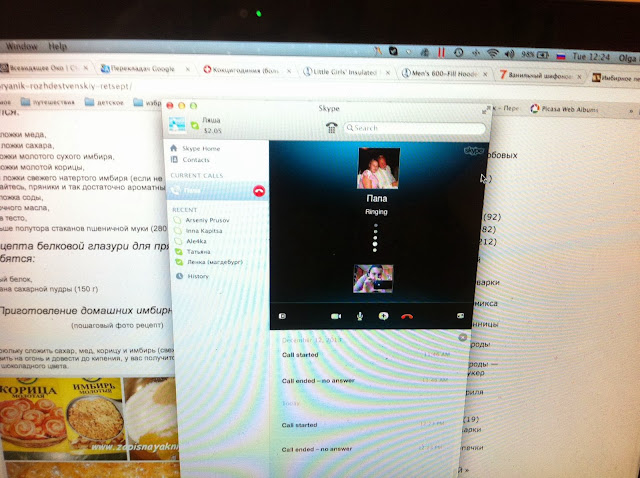Switch to Men's 600-Fill Hoode tab

point(444,74)
